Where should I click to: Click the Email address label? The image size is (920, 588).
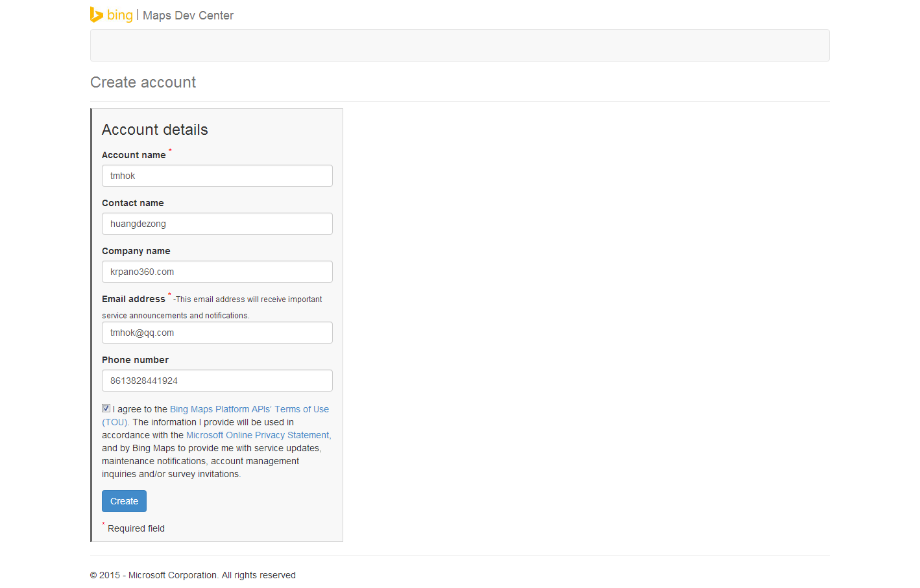(x=133, y=299)
